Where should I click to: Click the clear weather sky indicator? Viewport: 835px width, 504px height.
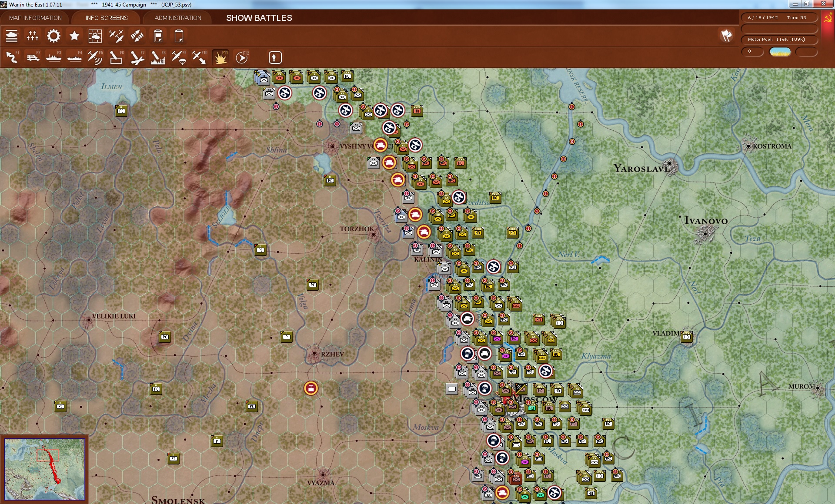click(x=780, y=52)
